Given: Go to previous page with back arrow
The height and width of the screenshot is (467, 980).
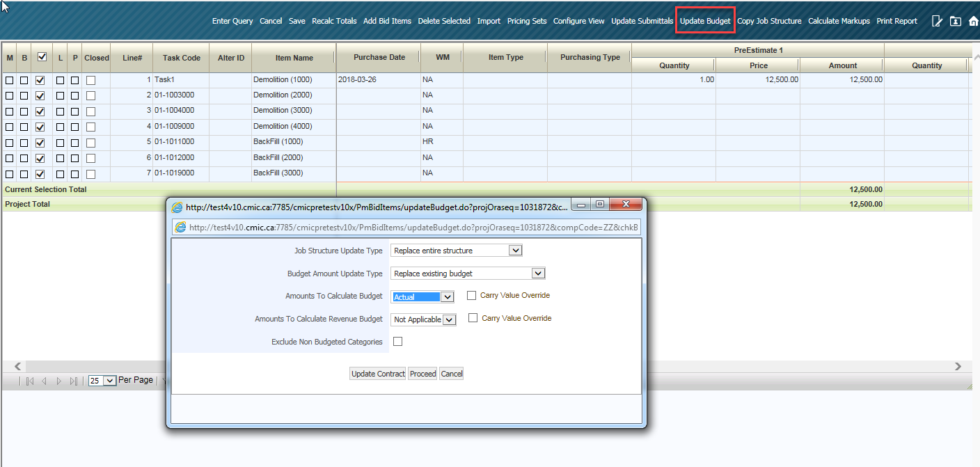Looking at the screenshot, I should point(44,381).
